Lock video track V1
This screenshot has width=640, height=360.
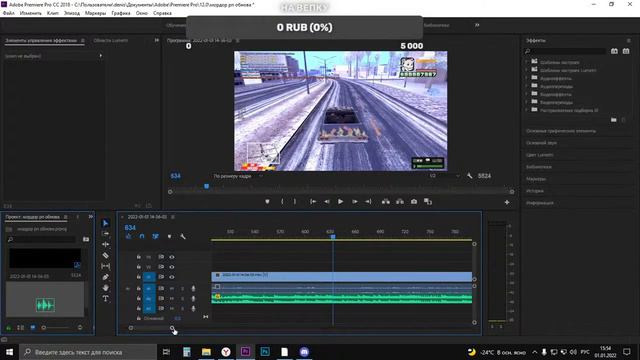click(139, 277)
